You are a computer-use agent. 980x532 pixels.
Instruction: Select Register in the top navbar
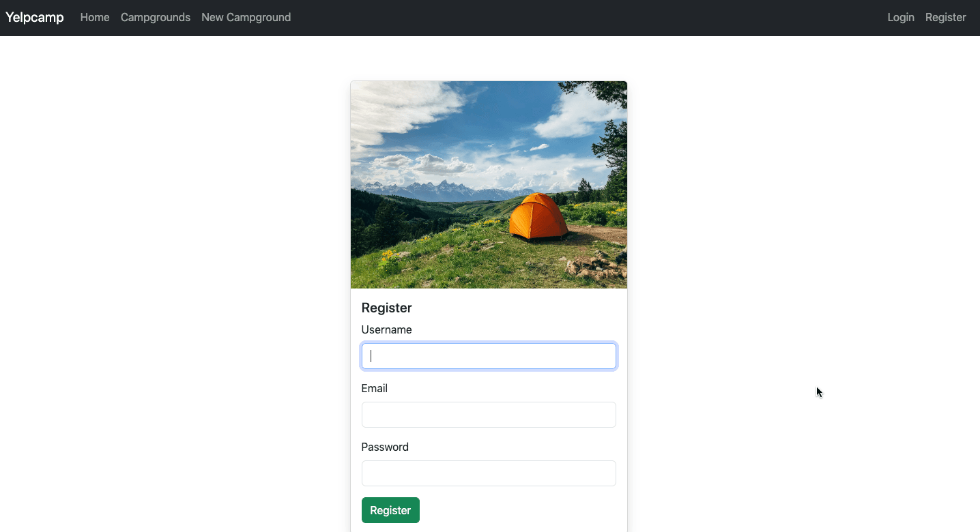[945, 18]
